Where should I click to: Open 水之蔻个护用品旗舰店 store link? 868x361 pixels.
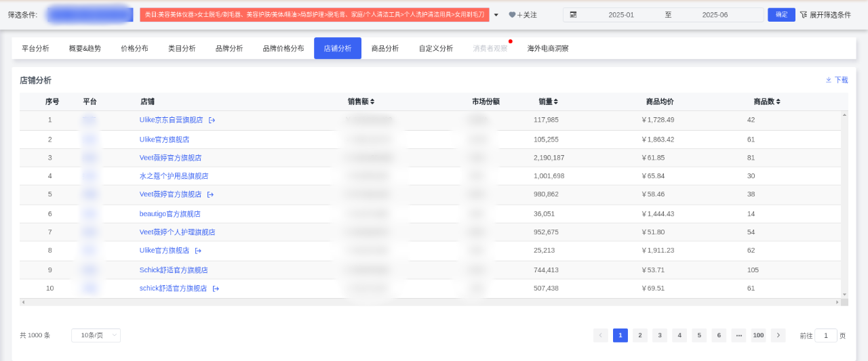pos(174,176)
